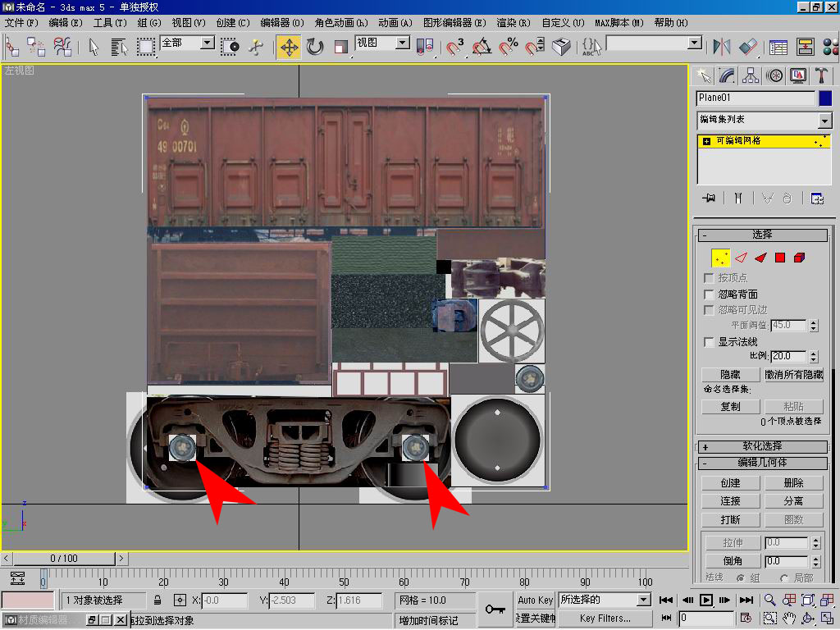This screenshot has width=840, height=630.
Task: Choose the Scale tool
Action: coord(340,47)
